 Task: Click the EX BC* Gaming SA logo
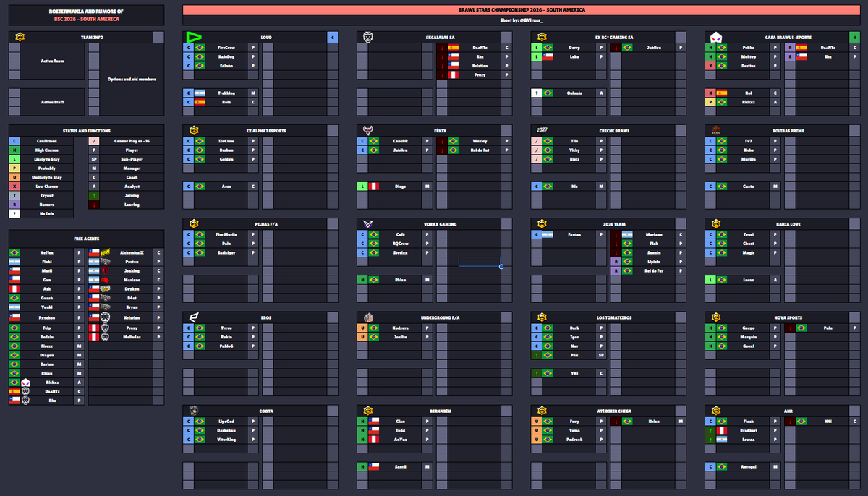541,37
